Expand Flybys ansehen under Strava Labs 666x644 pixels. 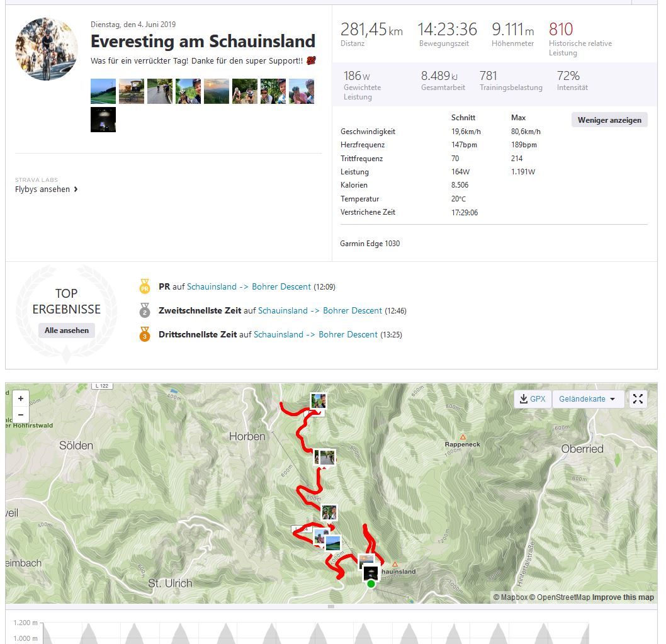(x=47, y=189)
